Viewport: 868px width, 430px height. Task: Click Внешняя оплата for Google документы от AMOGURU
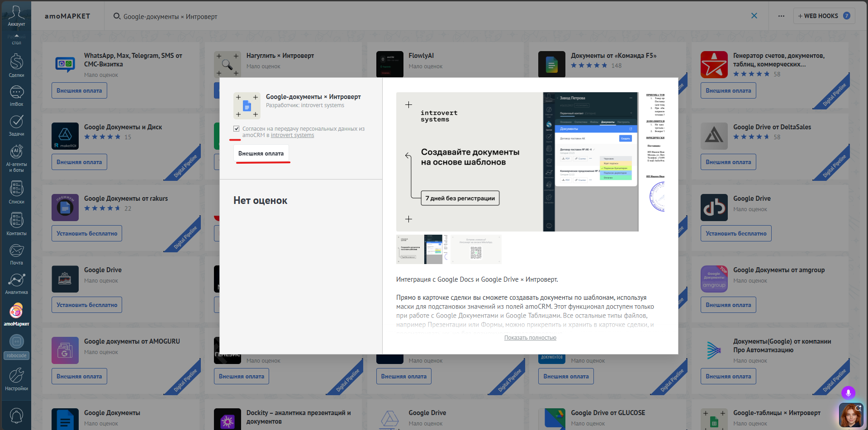pos(79,376)
